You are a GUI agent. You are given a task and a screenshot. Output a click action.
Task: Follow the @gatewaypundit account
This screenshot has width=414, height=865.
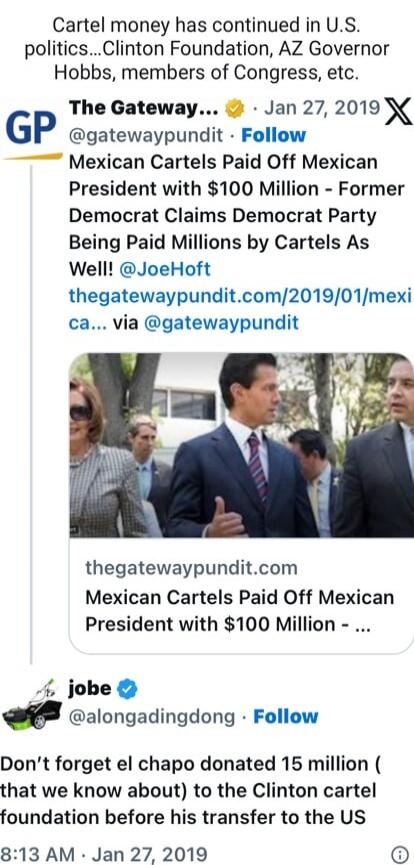[274, 135]
